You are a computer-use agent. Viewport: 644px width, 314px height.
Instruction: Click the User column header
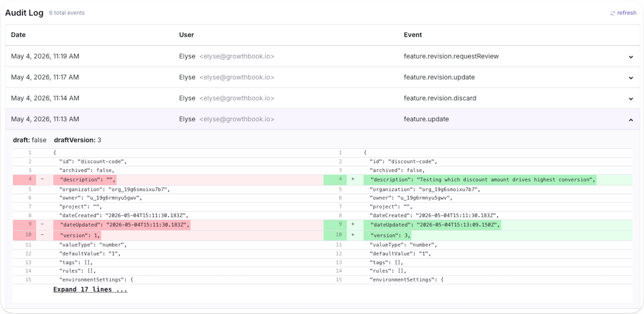tap(186, 35)
